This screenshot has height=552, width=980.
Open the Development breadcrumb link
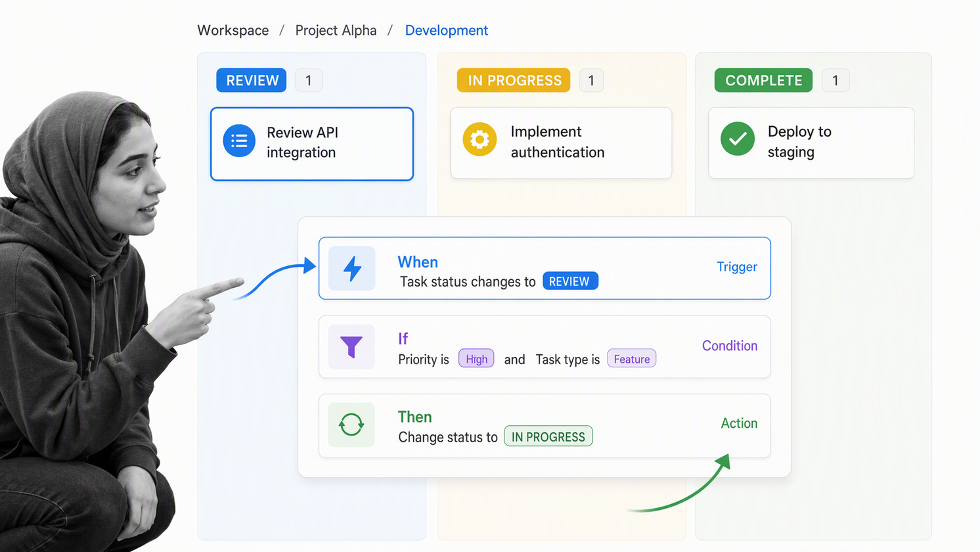[447, 30]
